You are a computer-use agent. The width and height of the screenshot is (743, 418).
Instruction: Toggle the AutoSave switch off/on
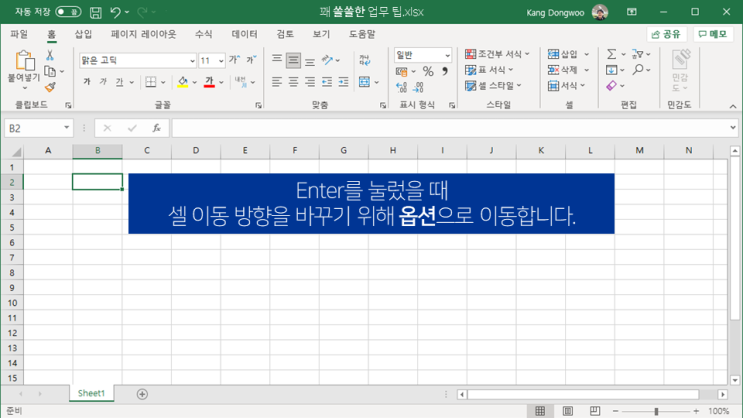(68, 12)
